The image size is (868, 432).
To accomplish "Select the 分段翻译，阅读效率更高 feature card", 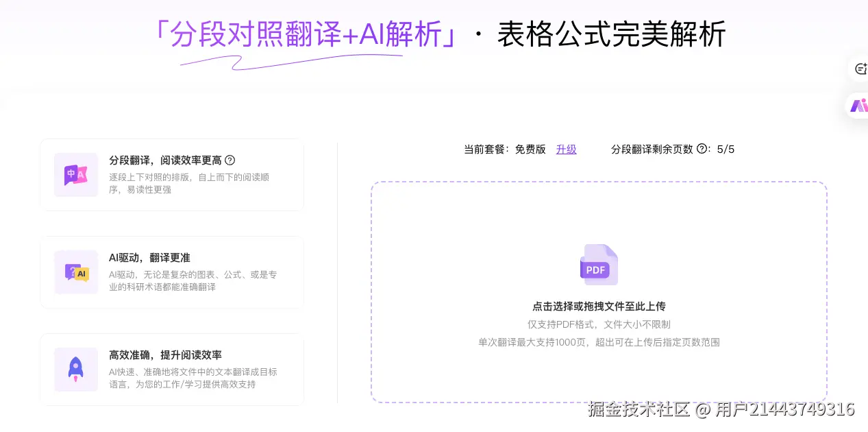I will [172, 174].
